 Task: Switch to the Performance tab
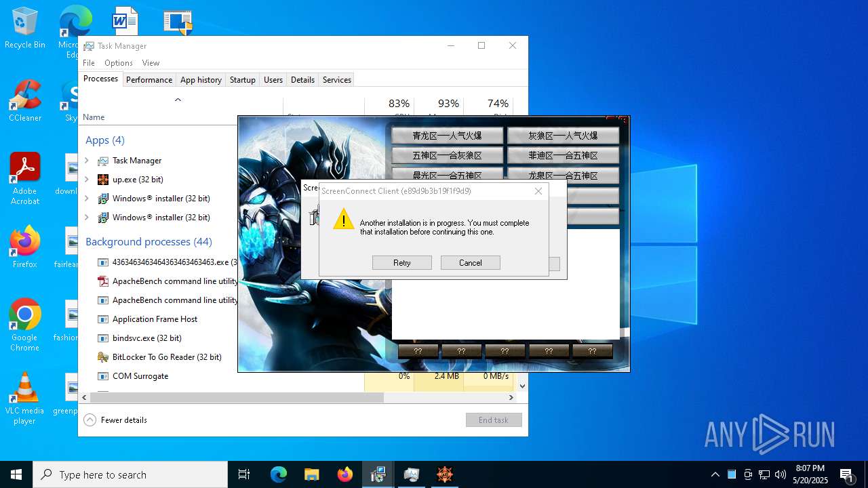click(x=149, y=80)
